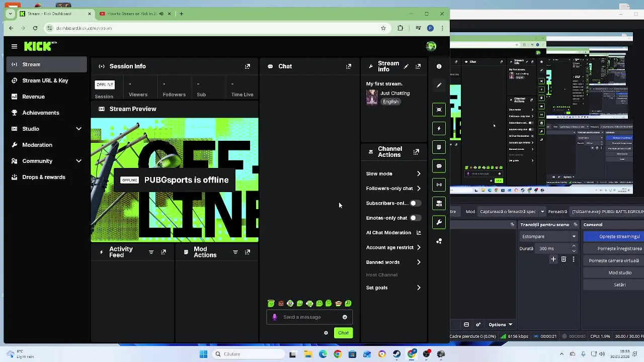
Task: Open the Estompare transition dropdown in OBS
Action: click(548, 236)
